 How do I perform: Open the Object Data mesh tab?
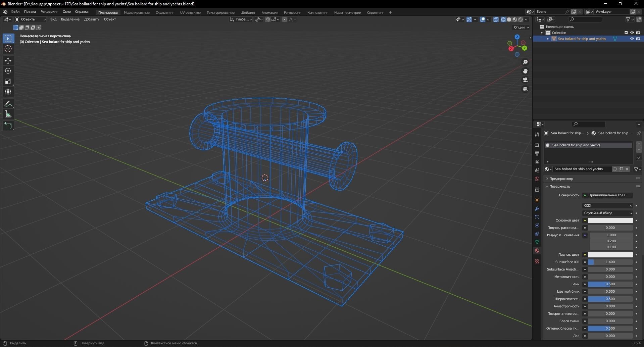(537, 242)
